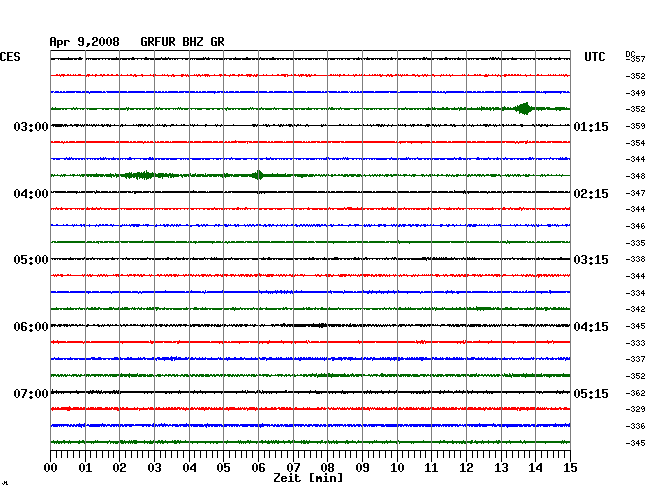Viewport: 650px width, 494px height.
Task: Click the green trace burst before minute 14
Action: pyautogui.click(x=524, y=109)
